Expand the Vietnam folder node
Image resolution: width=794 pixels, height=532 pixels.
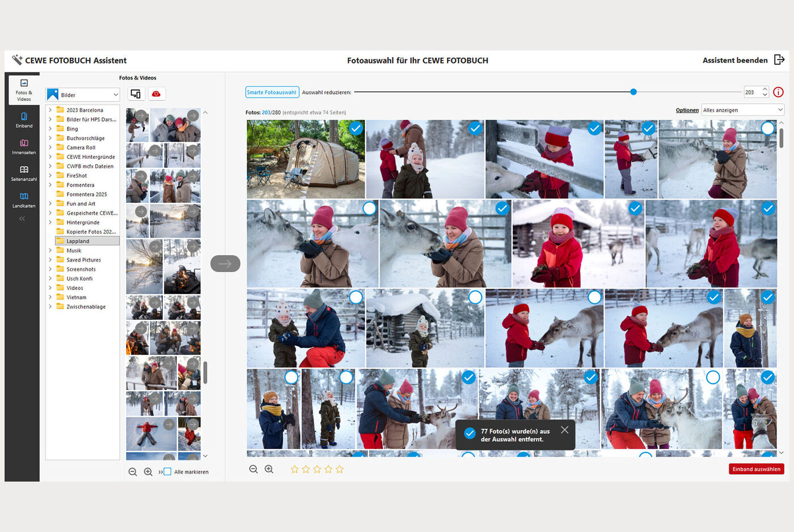pyautogui.click(x=50, y=297)
